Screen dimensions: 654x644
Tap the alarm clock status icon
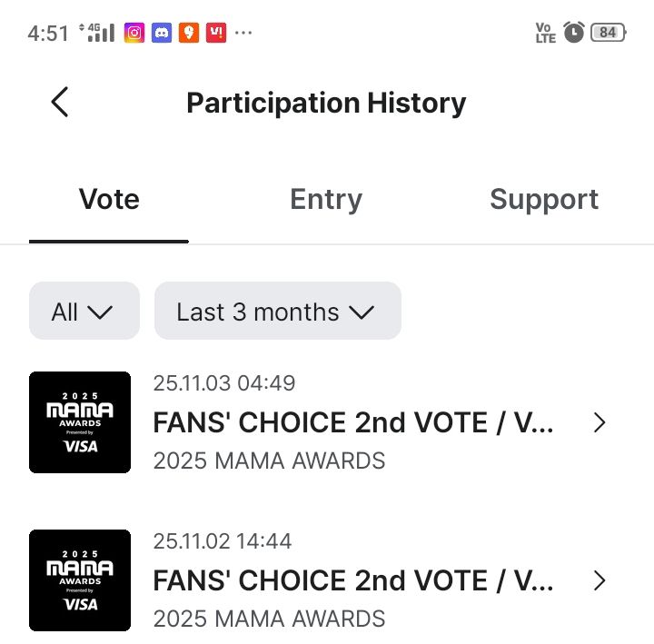tap(573, 33)
